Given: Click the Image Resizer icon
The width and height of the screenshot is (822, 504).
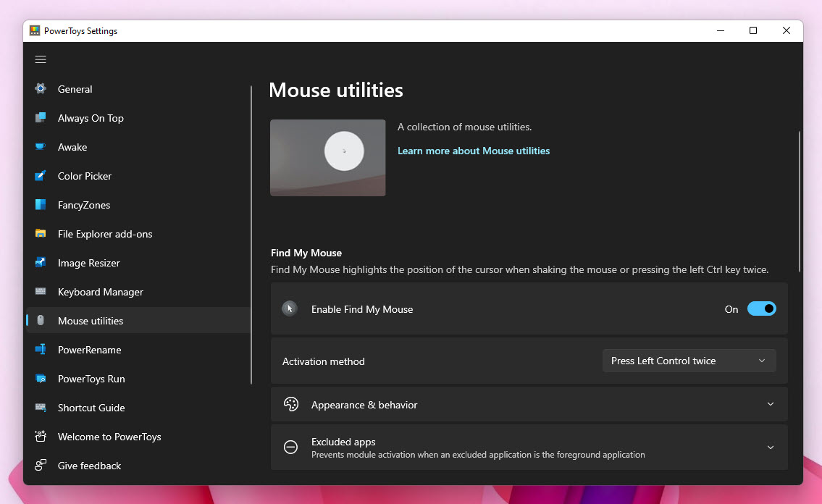Looking at the screenshot, I should click(x=41, y=262).
